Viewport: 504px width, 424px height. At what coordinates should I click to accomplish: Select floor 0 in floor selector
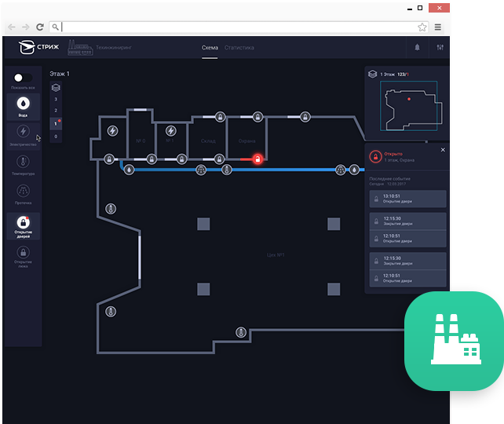click(55, 137)
